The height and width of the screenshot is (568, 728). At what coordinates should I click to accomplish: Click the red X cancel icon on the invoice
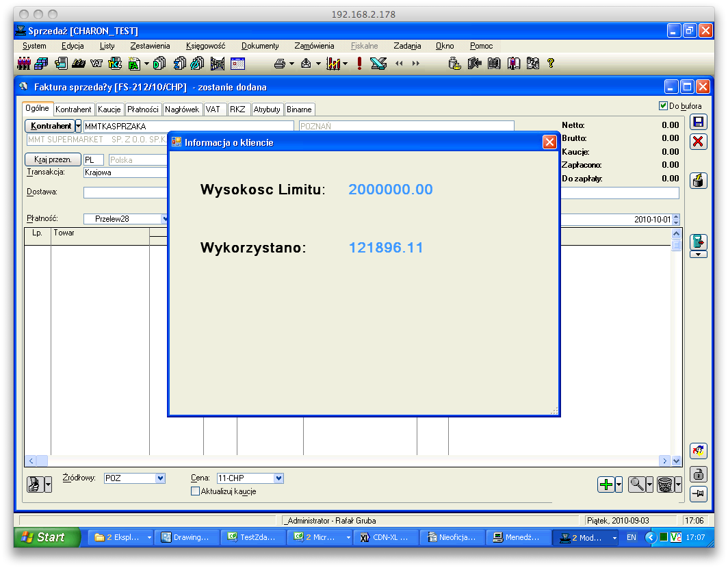[698, 142]
